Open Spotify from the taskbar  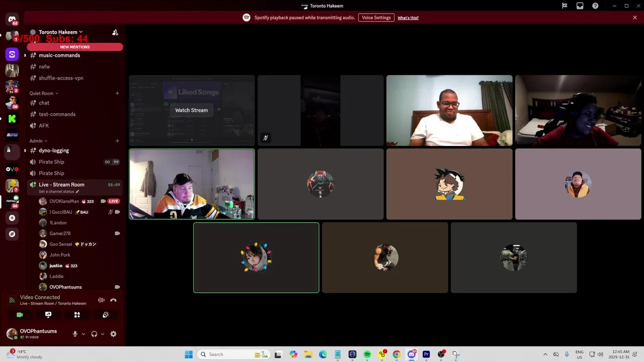click(x=367, y=354)
